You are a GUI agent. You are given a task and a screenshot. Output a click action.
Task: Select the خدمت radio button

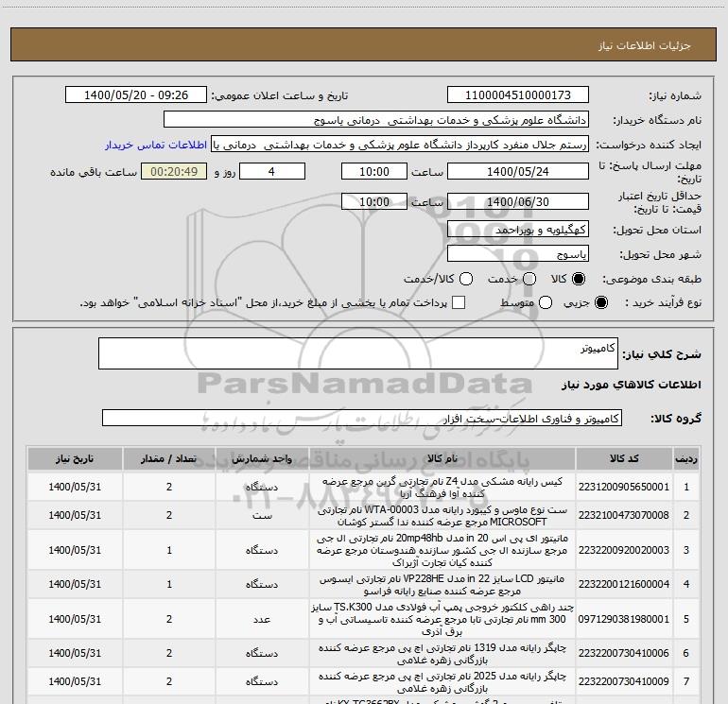[529, 279]
